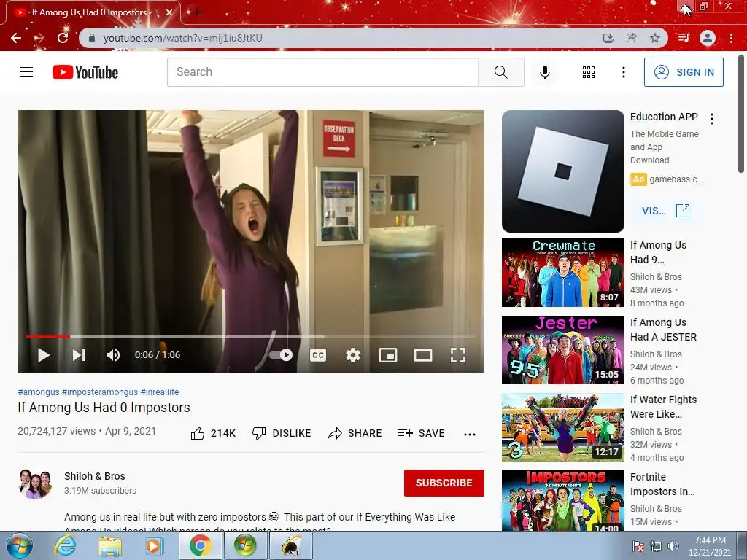Open the Crewmate video thumbnail
The height and width of the screenshot is (560, 747).
[x=563, y=273]
